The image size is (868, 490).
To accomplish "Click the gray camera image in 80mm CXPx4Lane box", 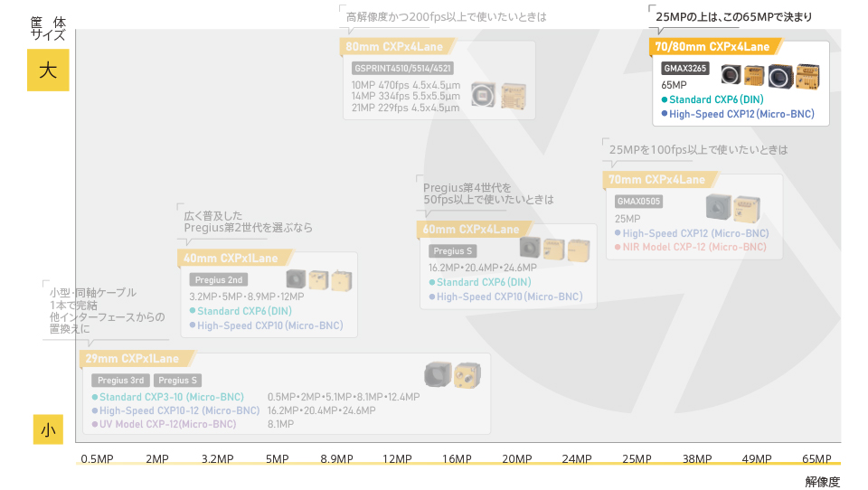I will (485, 95).
